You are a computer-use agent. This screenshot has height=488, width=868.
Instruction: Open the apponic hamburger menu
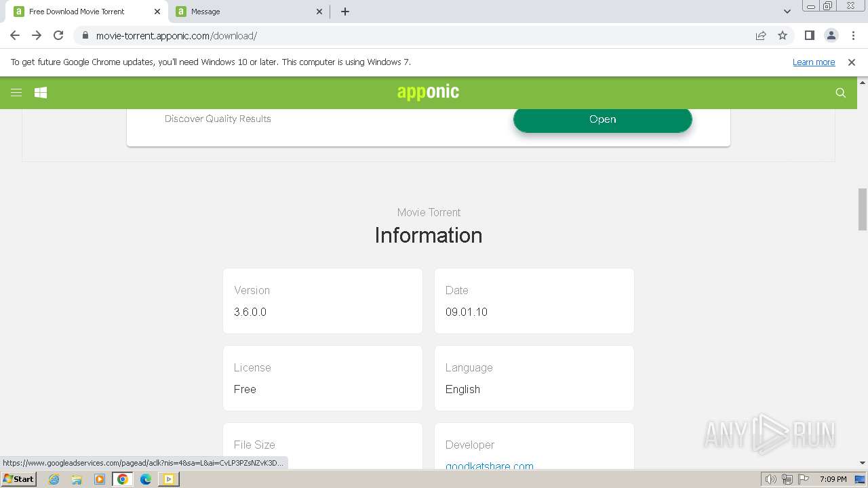16,93
